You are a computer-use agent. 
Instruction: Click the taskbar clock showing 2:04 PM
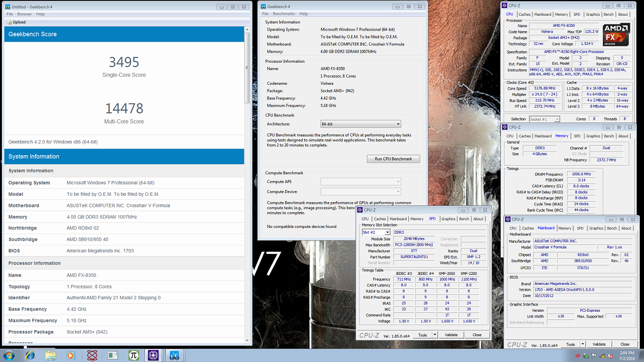[628, 355]
